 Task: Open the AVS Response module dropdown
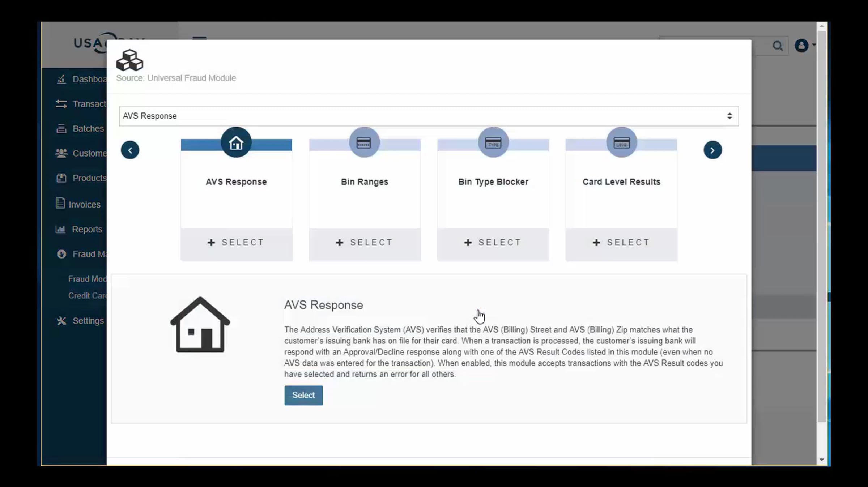click(429, 116)
